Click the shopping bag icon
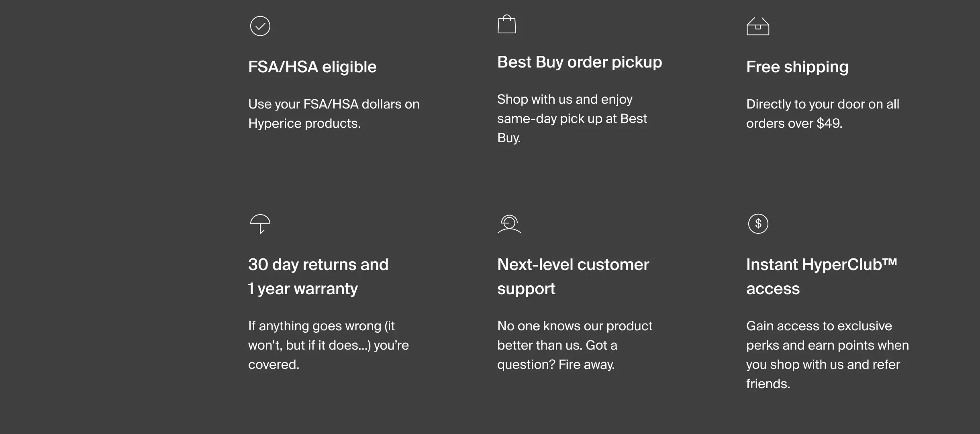The height and width of the screenshot is (434, 980). click(506, 25)
